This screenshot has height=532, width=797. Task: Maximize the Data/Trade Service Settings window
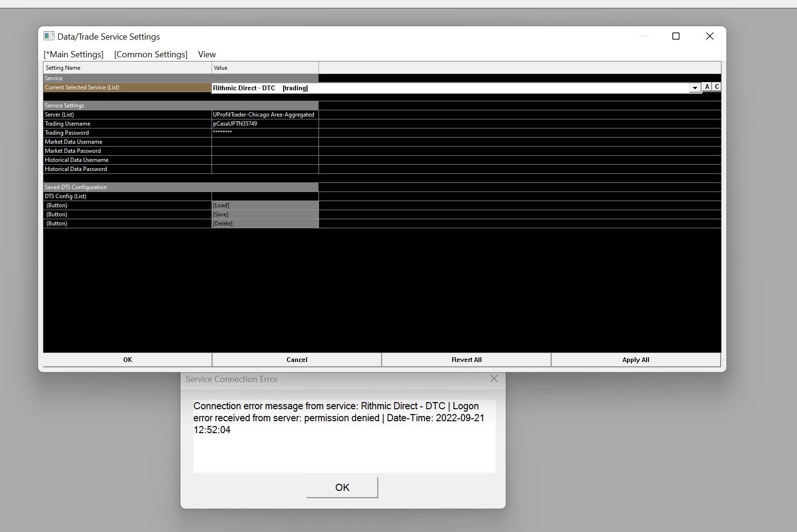(676, 36)
